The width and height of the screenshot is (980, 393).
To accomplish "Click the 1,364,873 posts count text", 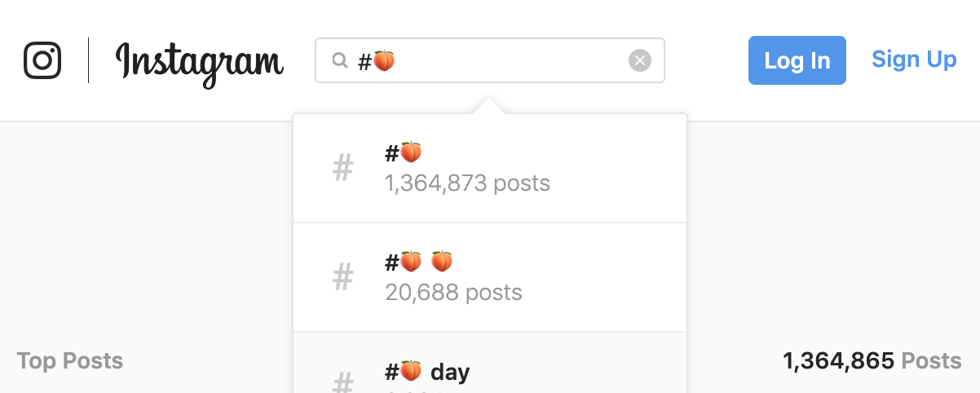I will point(467,183).
